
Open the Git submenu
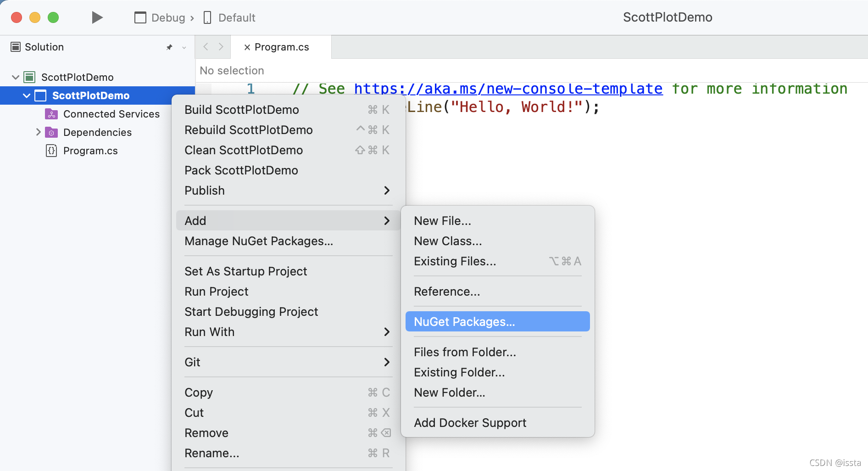(288, 362)
